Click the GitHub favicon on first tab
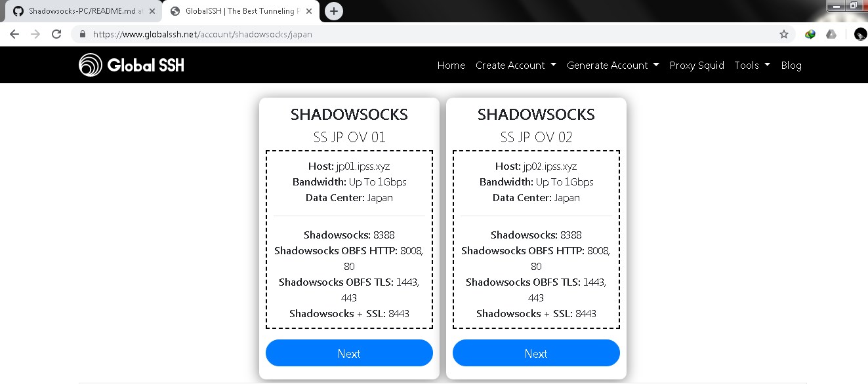This screenshot has height=384, width=868. point(18,11)
